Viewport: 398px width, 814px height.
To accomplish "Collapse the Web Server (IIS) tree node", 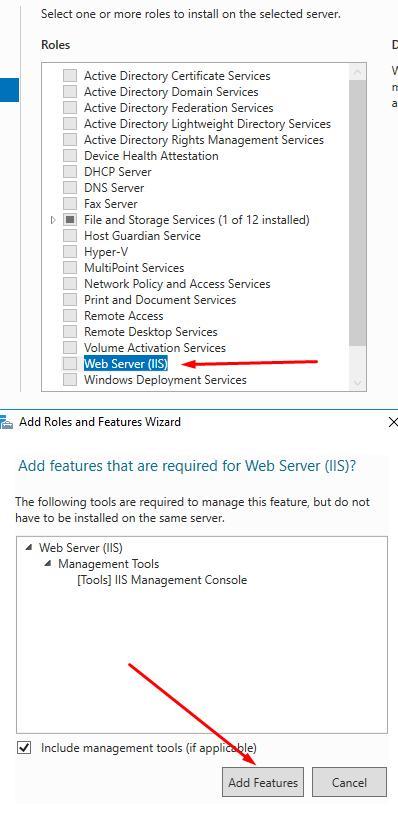I will point(29,548).
